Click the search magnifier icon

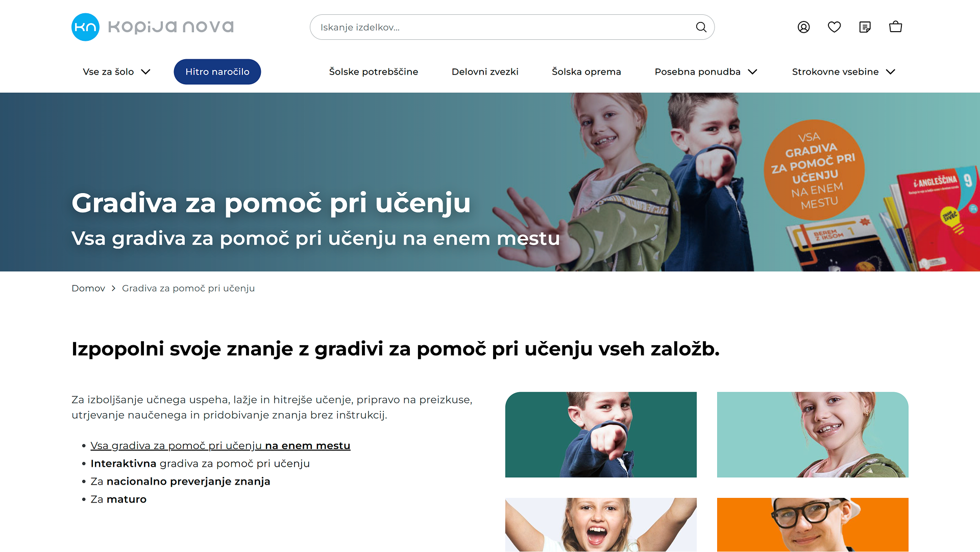[701, 27]
